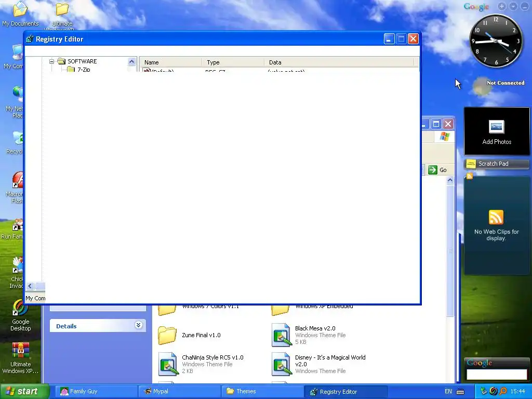Click the Details panel header text
Image resolution: width=532 pixels, height=399 pixels.
pyautogui.click(x=66, y=326)
